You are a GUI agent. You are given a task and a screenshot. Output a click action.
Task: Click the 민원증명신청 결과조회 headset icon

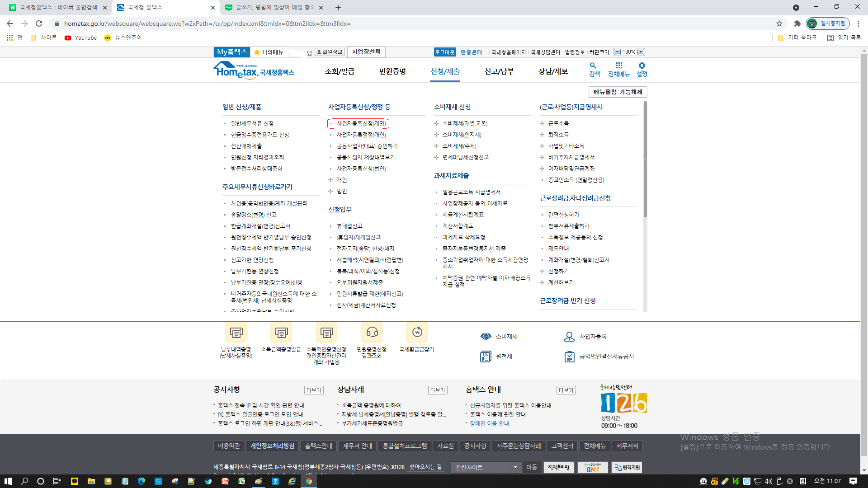tap(372, 333)
